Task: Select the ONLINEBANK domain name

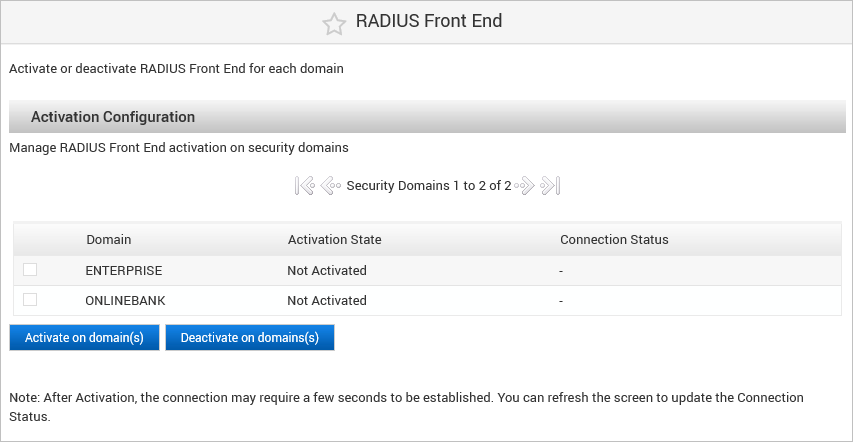Action: coord(126,301)
